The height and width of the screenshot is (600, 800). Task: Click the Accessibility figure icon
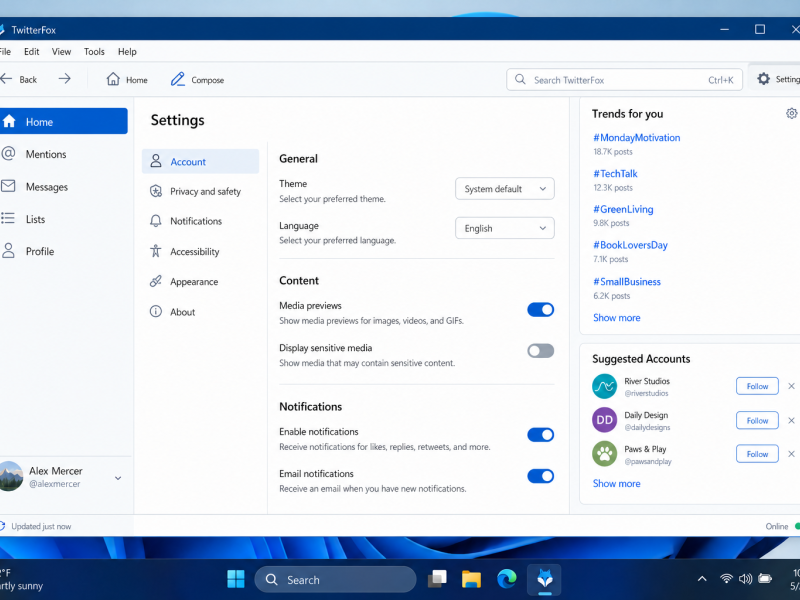click(156, 251)
